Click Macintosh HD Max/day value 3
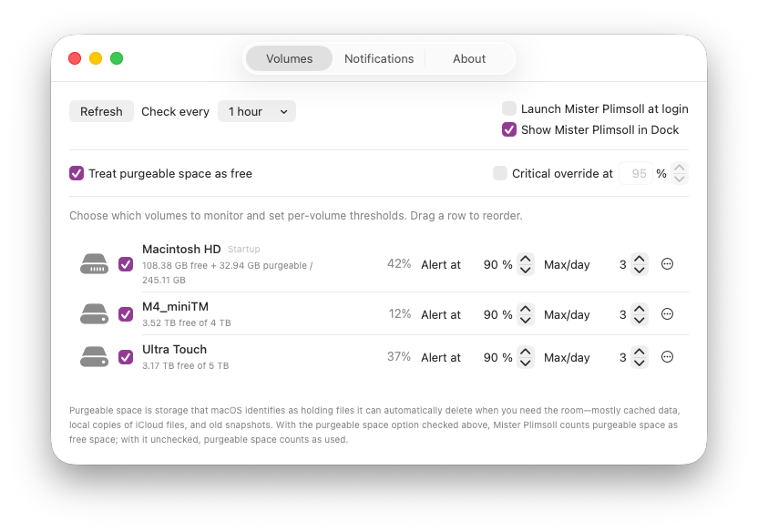The image size is (758, 532). [622, 265]
